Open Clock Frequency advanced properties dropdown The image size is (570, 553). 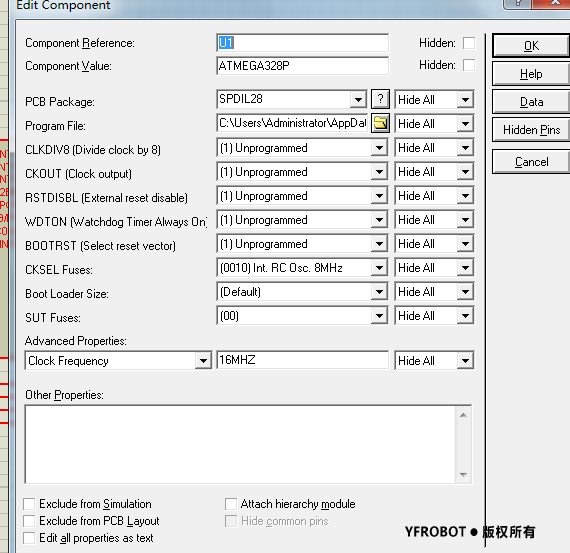tap(203, 361)
